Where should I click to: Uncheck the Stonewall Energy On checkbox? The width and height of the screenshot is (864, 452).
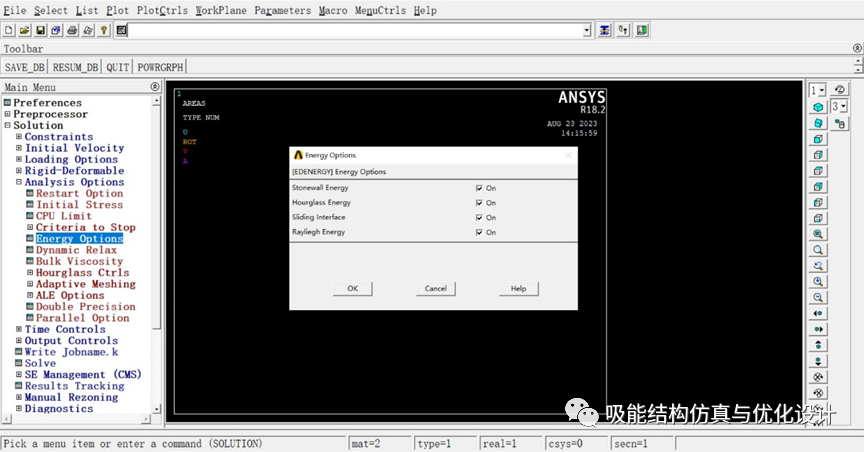479,188
